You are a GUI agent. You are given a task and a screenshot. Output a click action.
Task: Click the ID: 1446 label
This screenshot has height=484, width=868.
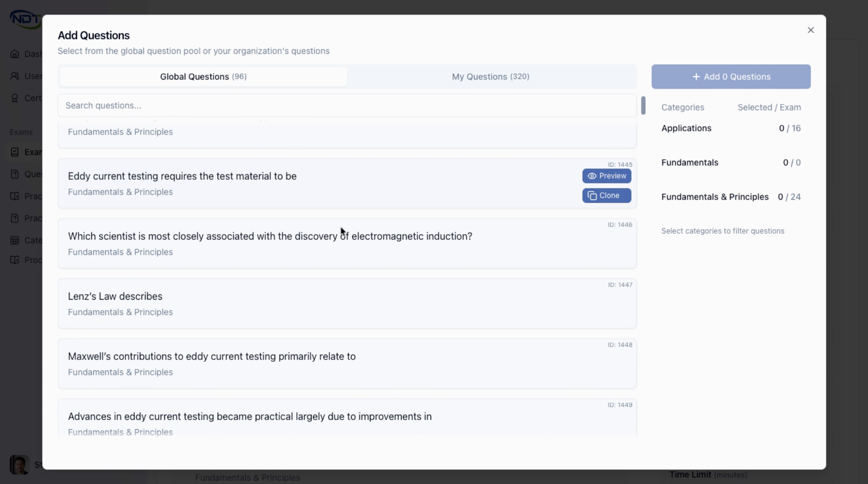[620, 225]
